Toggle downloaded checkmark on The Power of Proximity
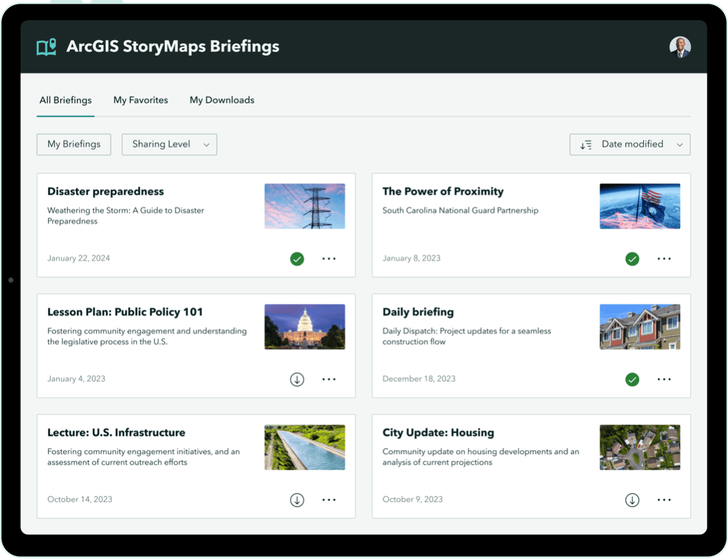 (x=632, y=259)
